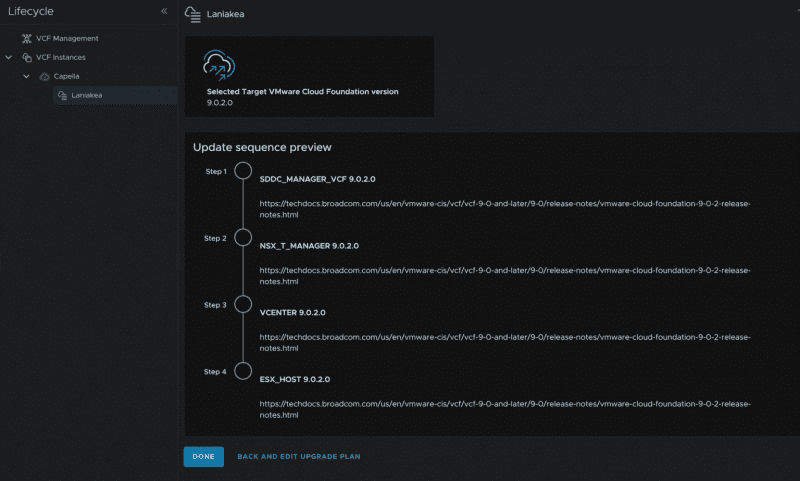Click SDDC_MANAGER_VCF 9.0.2.0 title
The width and height of the screenshot is (800, 481).
coord(317,179)
